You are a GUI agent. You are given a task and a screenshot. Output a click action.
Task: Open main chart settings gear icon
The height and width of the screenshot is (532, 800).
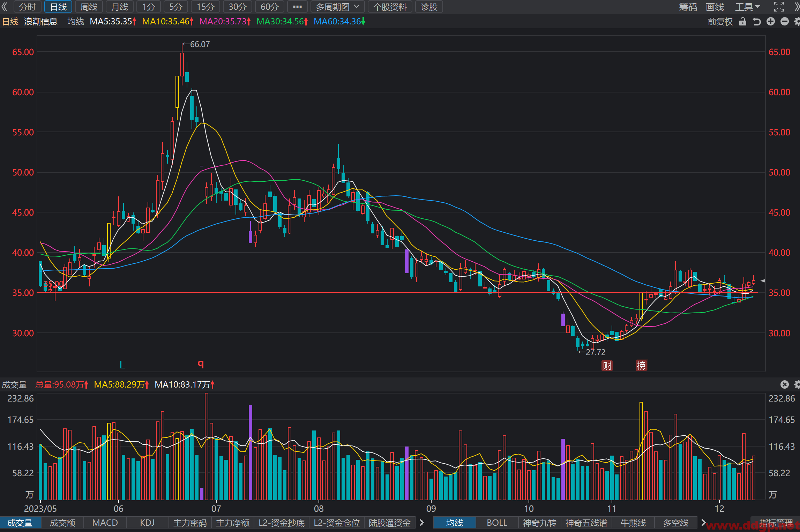[x=797, y=22]
